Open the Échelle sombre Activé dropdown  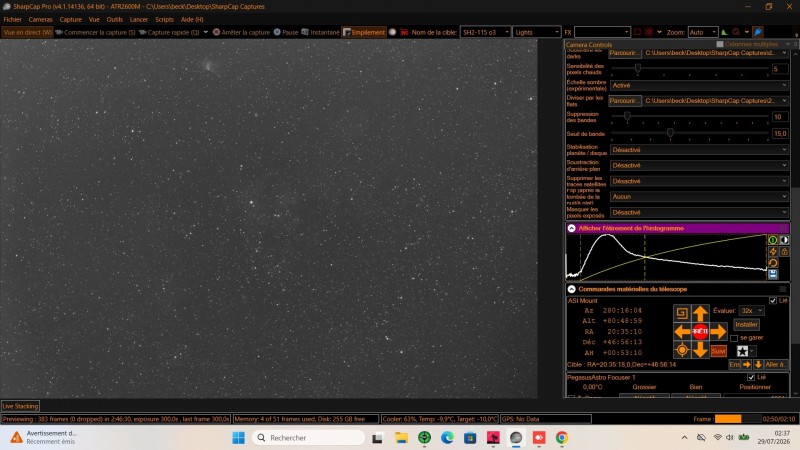tap(699, 85)
